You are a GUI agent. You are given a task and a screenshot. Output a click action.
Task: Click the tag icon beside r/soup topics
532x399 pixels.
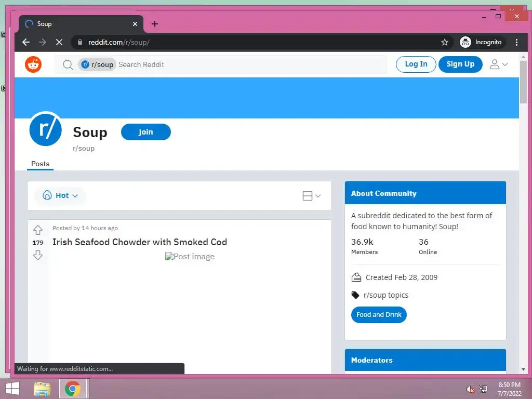[355, 295]
